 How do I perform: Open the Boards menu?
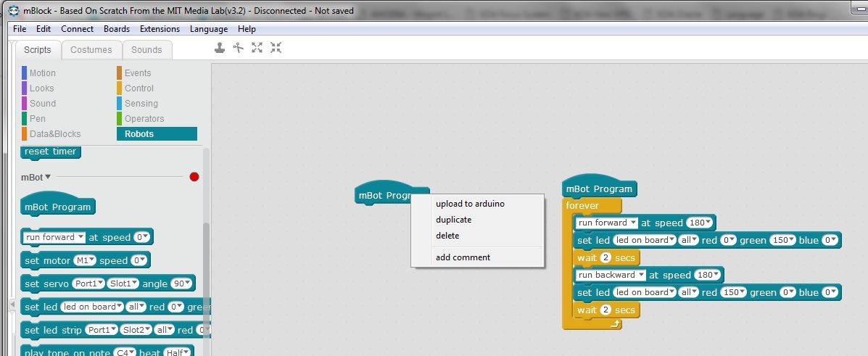[x=117, y=29]
